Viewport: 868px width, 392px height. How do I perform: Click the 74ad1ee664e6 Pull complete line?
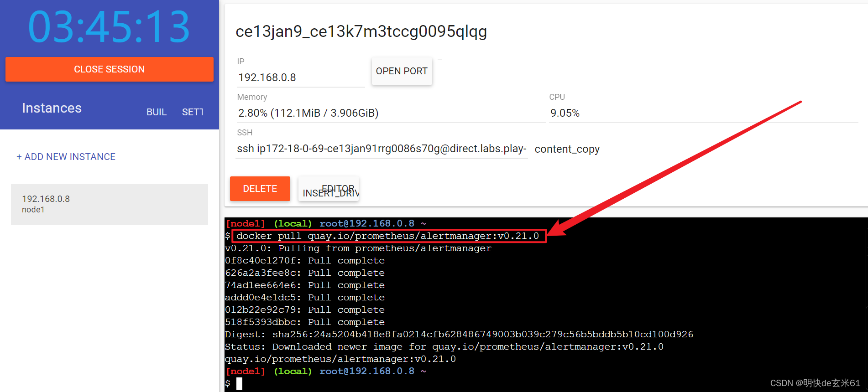coord(305,285)
